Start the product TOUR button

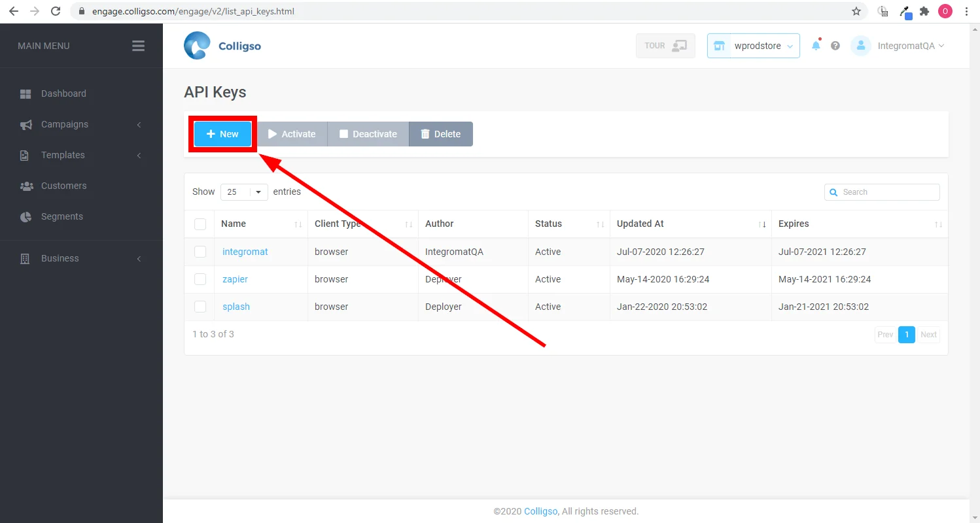(665, 46)
